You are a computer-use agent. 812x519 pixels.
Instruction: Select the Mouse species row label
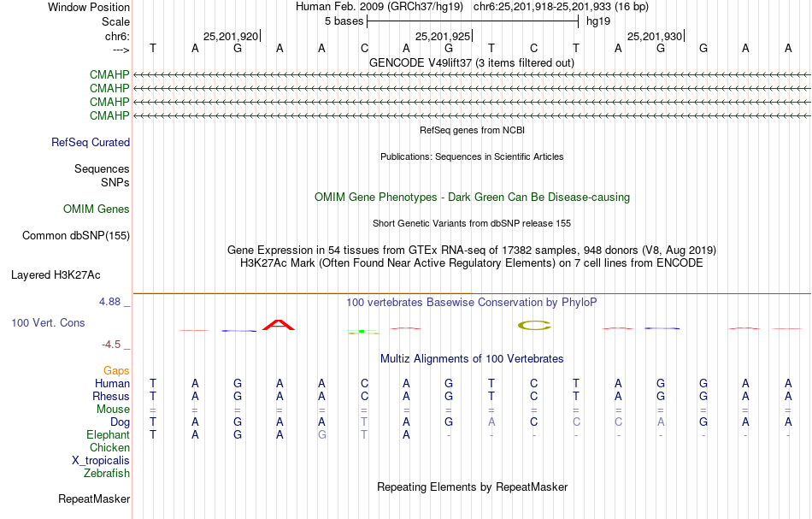coord(114,410)
